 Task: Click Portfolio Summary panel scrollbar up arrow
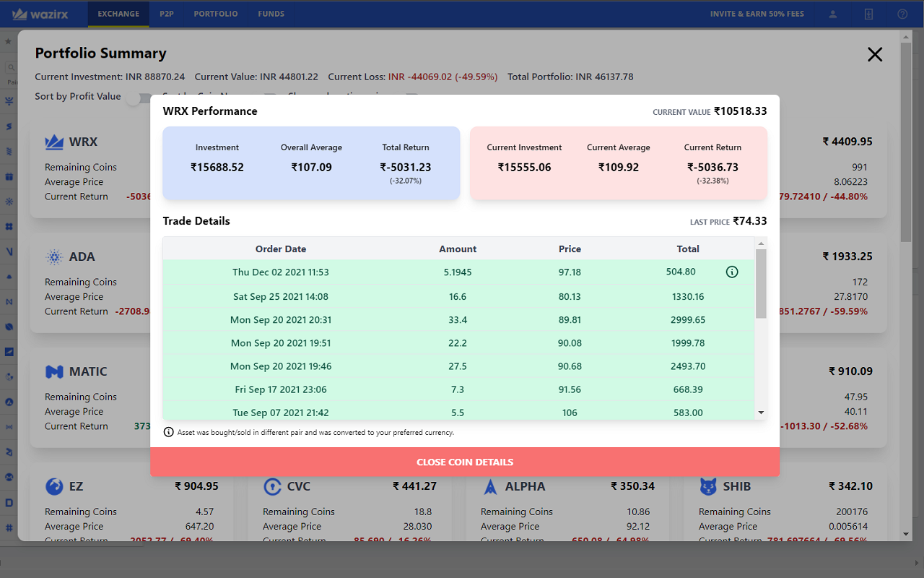tap(907, 36)
